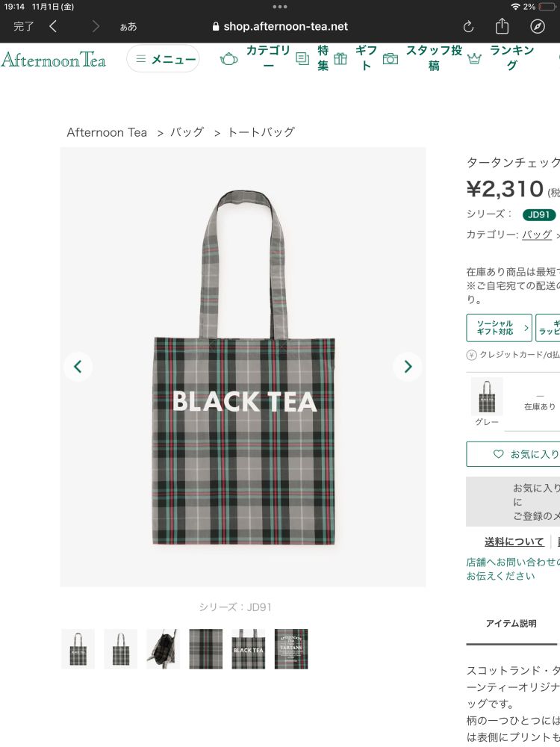Expand ソーシャルギフト対応 option
The image size is (560, 747).
[x=499, y=328]
